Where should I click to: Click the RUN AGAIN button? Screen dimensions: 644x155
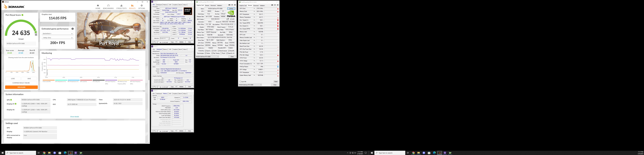(21, 87)
